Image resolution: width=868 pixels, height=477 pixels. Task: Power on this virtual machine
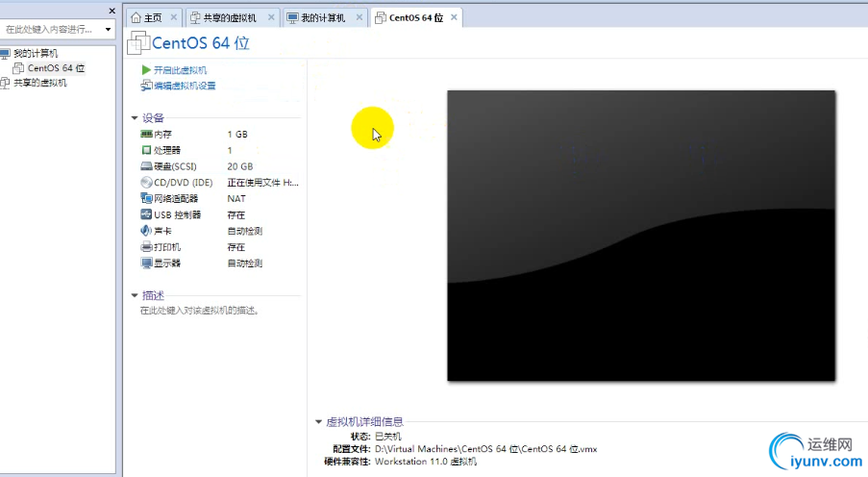180,70
